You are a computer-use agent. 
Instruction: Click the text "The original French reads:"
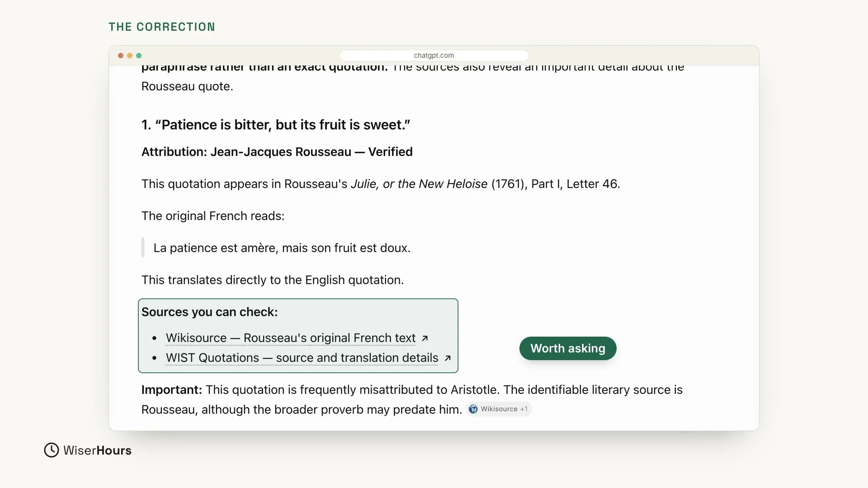[x=213, y=216]
